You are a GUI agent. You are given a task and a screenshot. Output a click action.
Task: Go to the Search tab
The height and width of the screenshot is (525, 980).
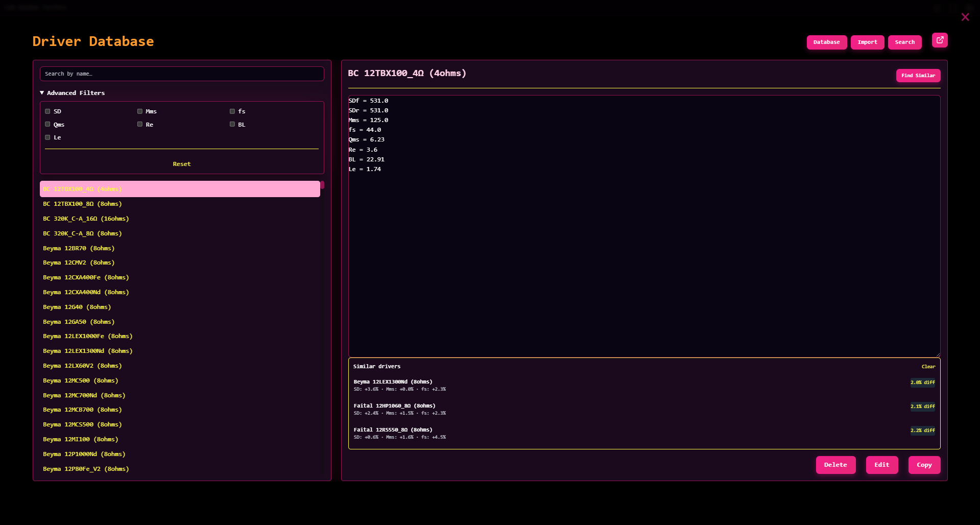pos(904,42)
